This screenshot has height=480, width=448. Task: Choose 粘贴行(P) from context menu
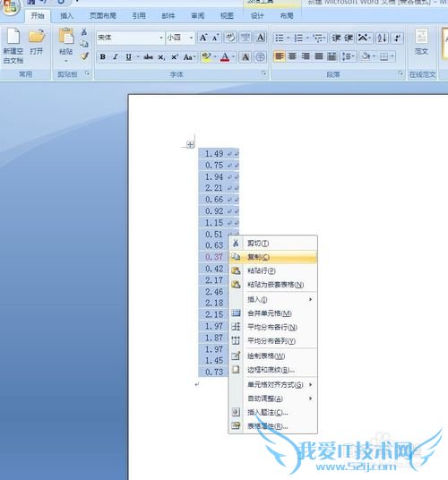273,270
